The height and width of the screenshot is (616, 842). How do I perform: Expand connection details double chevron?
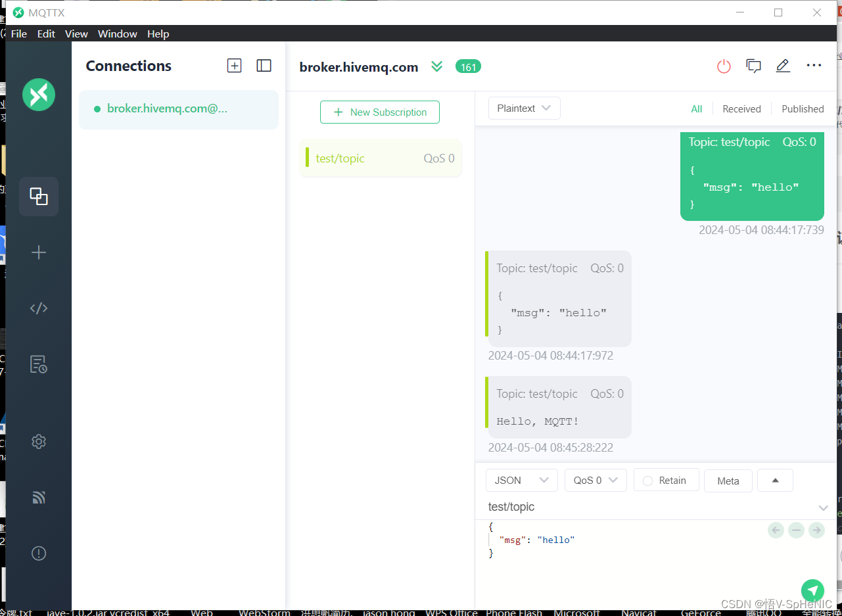click(x=436, y=66)
